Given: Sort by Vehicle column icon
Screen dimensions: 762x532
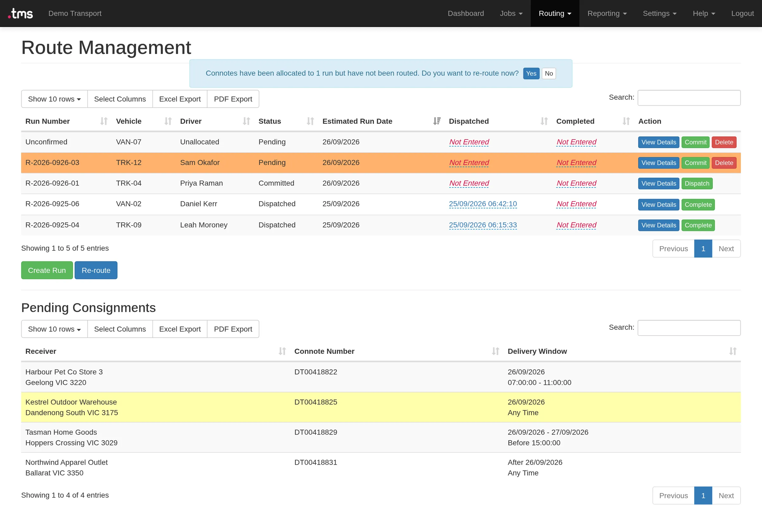Looking at the screenshot, I should 168,122.
